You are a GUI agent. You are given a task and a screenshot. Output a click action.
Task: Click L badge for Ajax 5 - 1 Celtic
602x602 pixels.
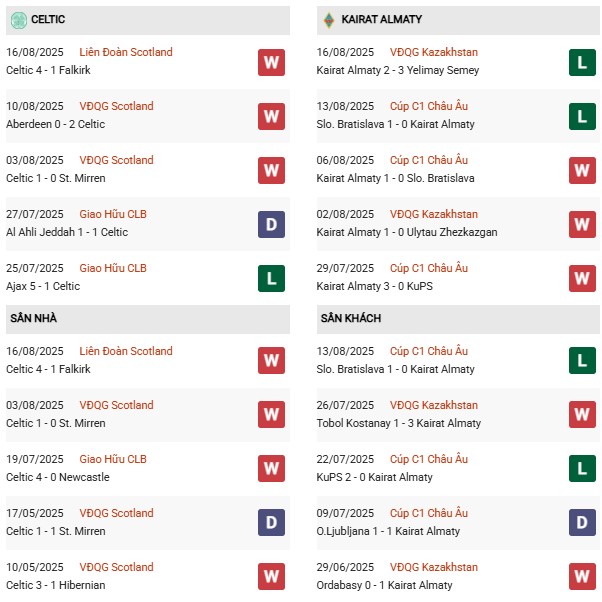270,278
